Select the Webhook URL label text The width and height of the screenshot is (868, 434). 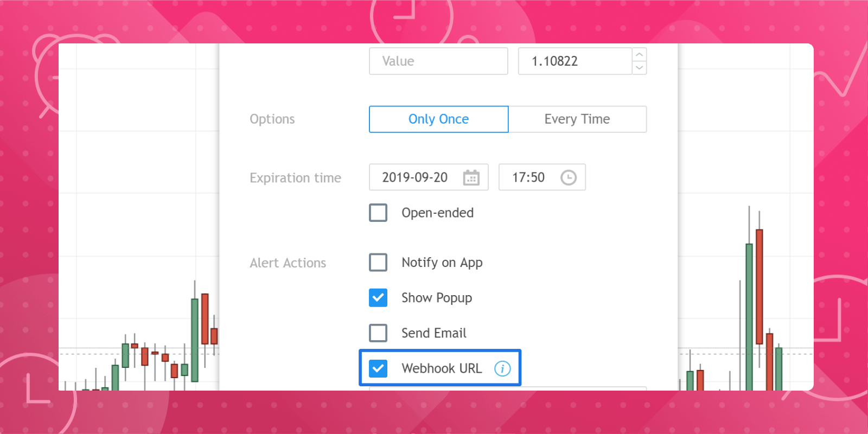point(441,368)
